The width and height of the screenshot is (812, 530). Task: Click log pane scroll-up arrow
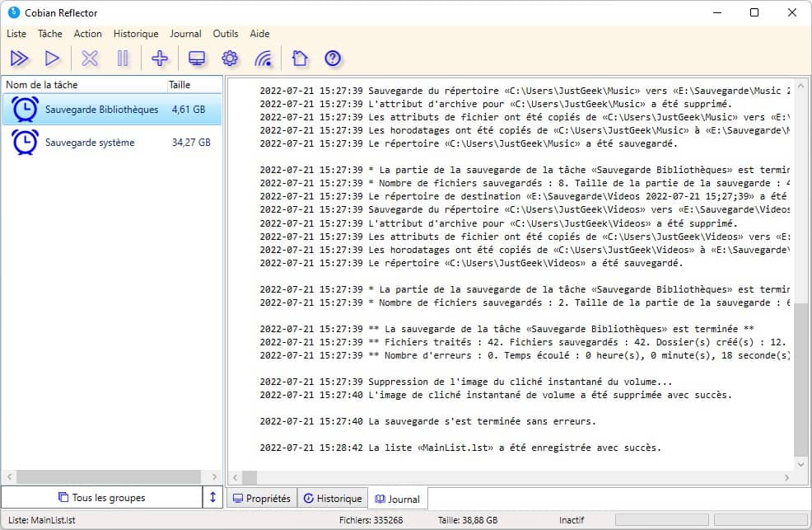point(800,85)
